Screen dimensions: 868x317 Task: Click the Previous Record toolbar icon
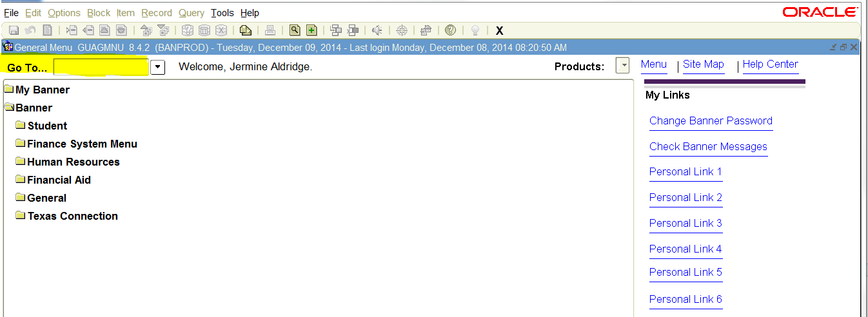104,30
